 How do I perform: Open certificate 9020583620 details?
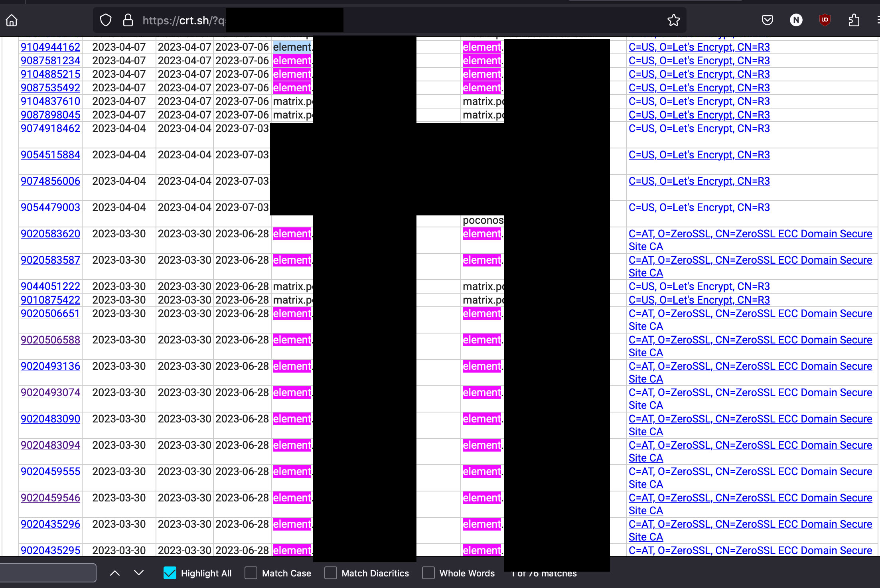(50, 234)
